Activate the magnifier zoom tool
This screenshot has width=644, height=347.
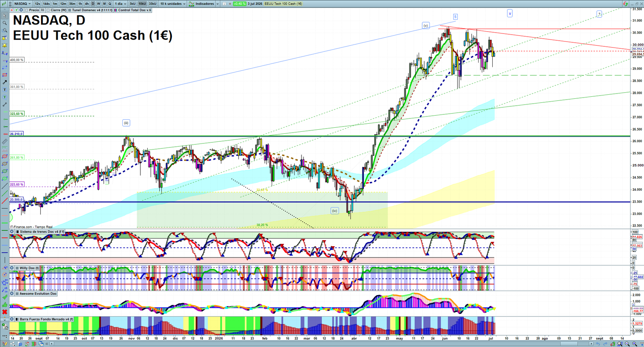[x=5, y=23]
